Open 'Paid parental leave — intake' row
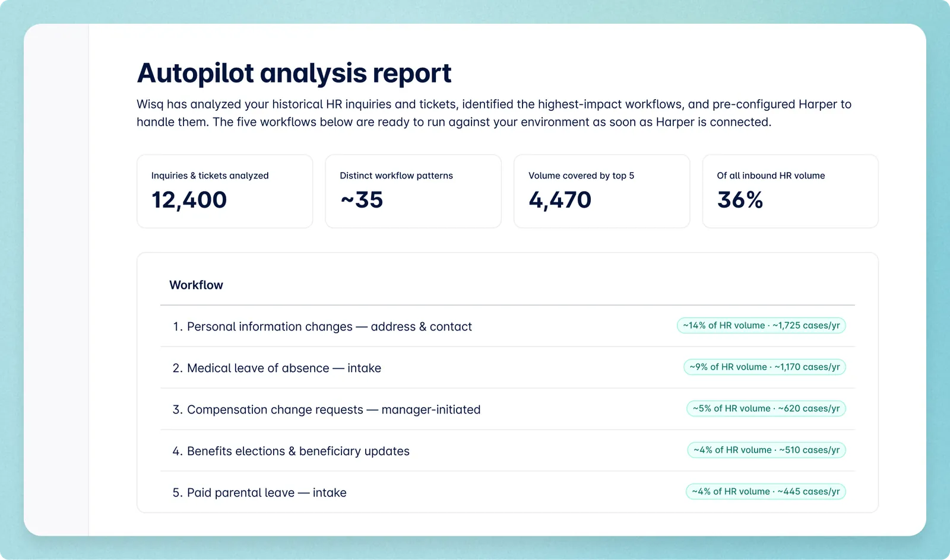The height and width of the screenshot is (560, 950). pos(508,492)
